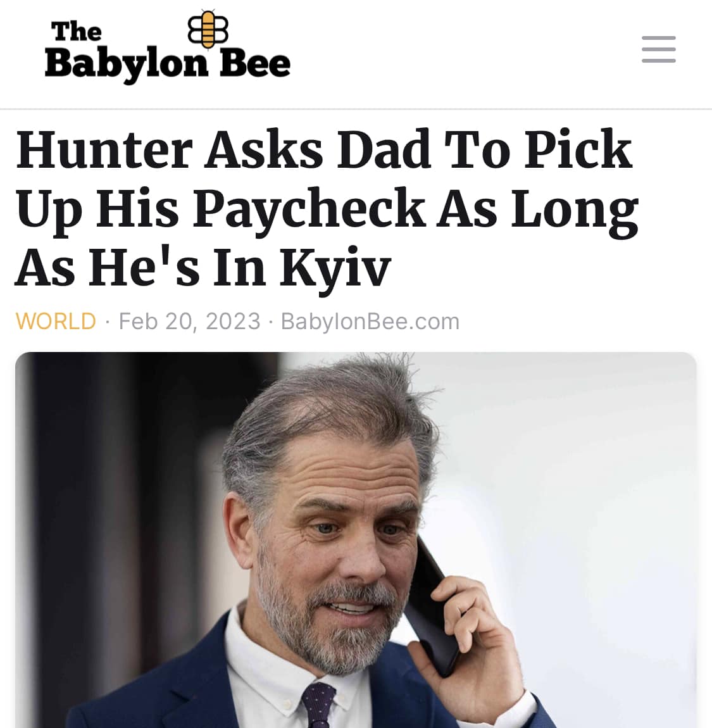Click 'Dad' in the article headline
The width and height of the screenshot is (712, 728).
384,150
